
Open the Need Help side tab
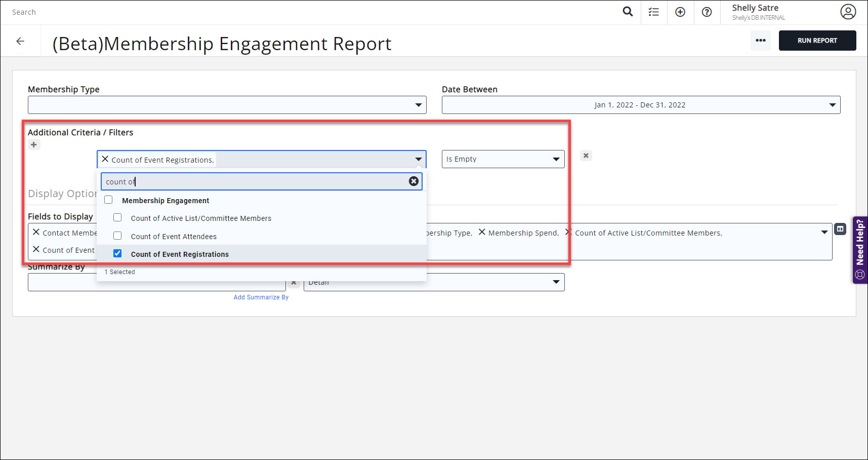point(859,250)
